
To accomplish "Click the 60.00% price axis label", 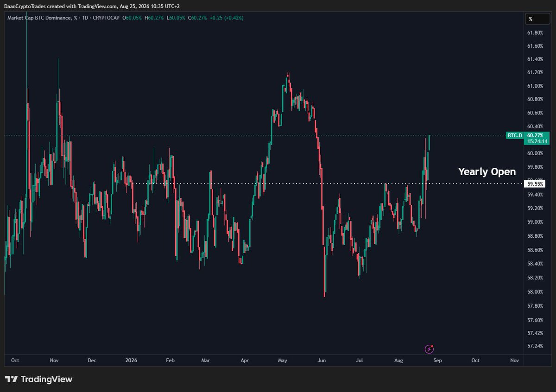I will tap(535, 153).
